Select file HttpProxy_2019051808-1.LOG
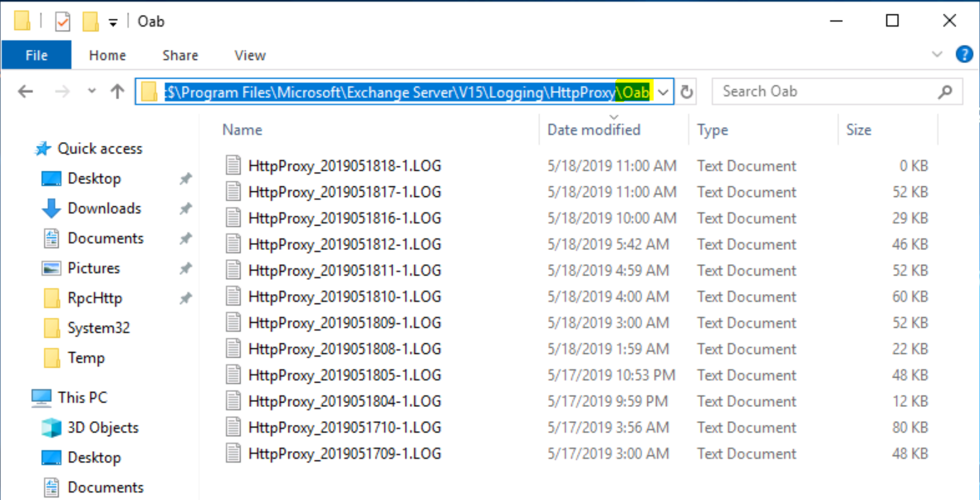Viewport: 980px width, 500px height. tap(345, 349)
